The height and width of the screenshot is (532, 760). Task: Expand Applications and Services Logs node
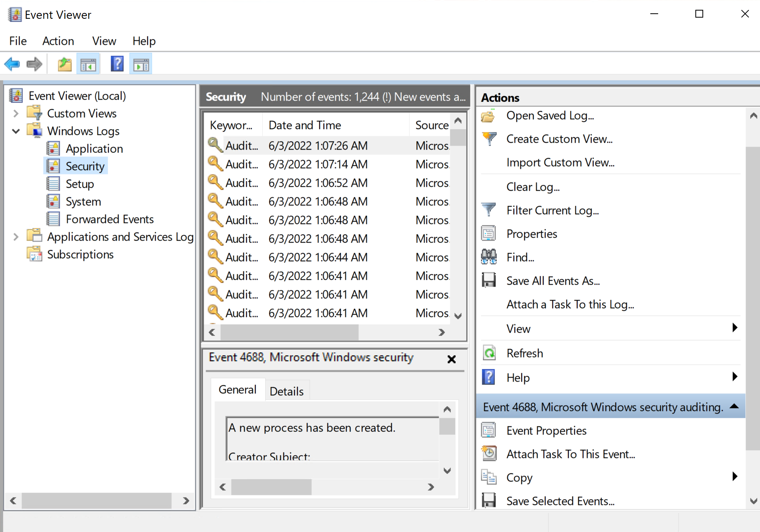click(16, 237)
